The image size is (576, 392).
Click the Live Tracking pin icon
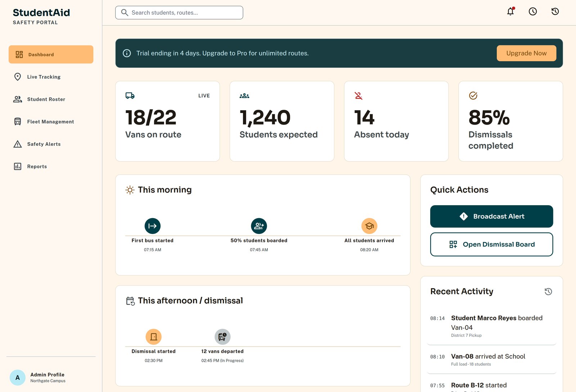(x=18, y=77)
